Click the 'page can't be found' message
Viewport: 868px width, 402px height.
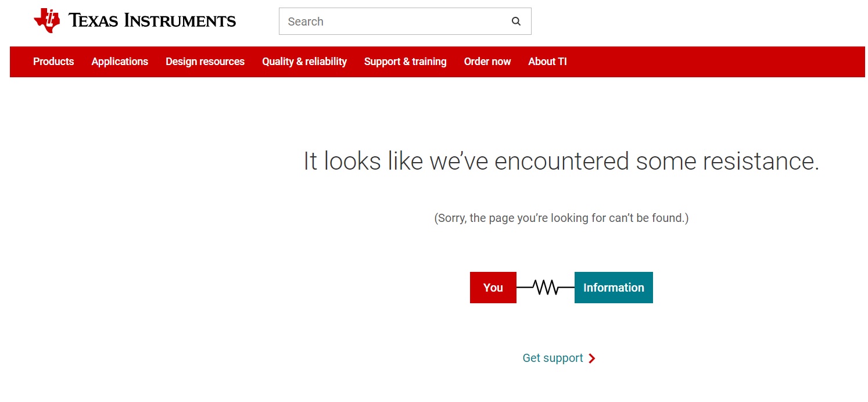pyautogui.click(x=561, y=218)
